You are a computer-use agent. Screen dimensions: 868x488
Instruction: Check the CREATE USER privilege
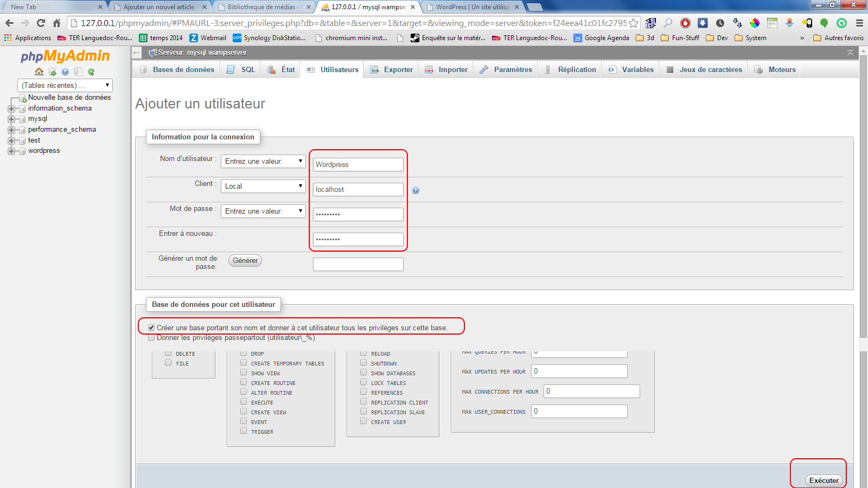[363, 421]
